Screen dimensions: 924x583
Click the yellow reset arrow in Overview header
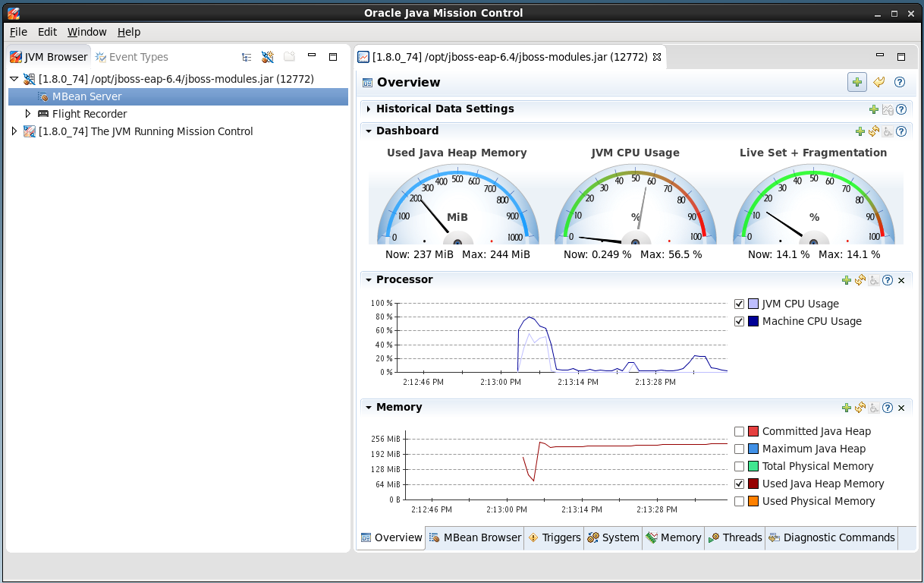point(878,82)
